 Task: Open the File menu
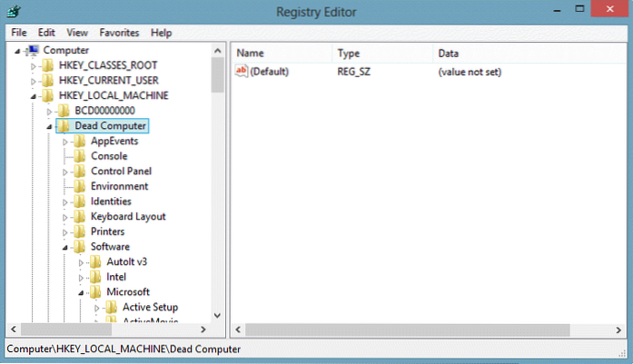tap(19, 33)
